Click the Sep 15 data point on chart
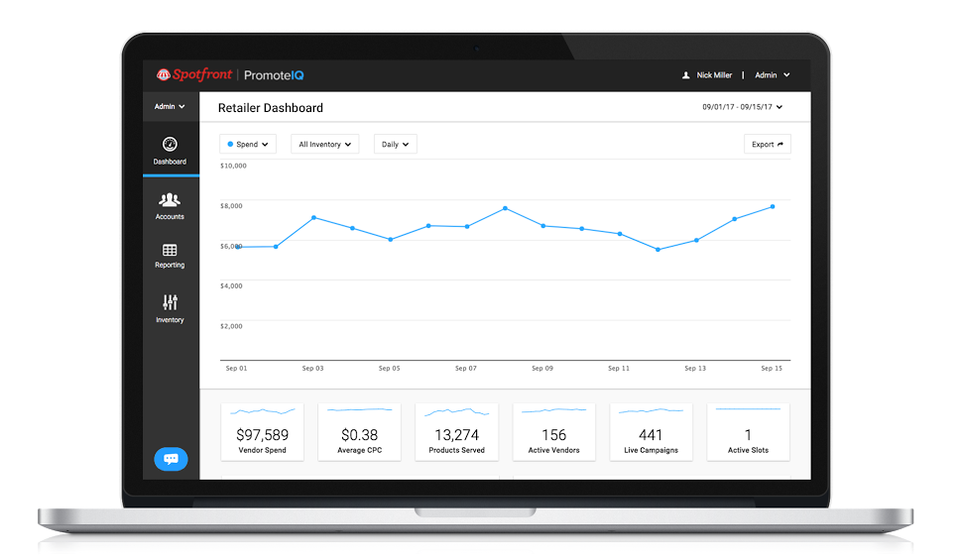 pyautogui.click(x=773, y=206)
